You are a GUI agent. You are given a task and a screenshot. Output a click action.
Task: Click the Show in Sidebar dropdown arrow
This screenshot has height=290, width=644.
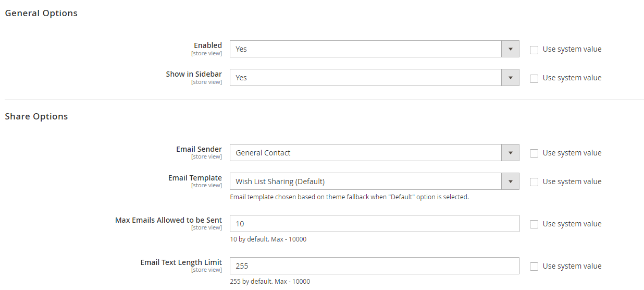point(510,78)
